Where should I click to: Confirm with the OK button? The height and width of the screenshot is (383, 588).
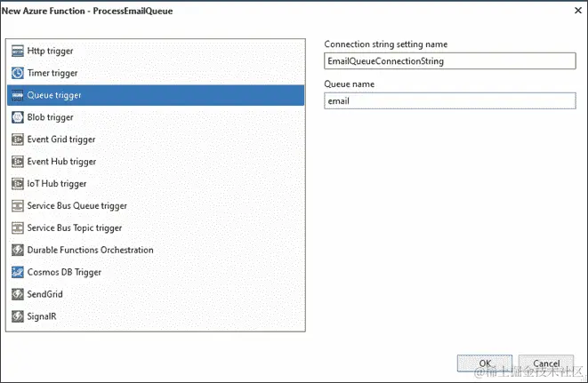pyautogui.click(x=485, y=363)
